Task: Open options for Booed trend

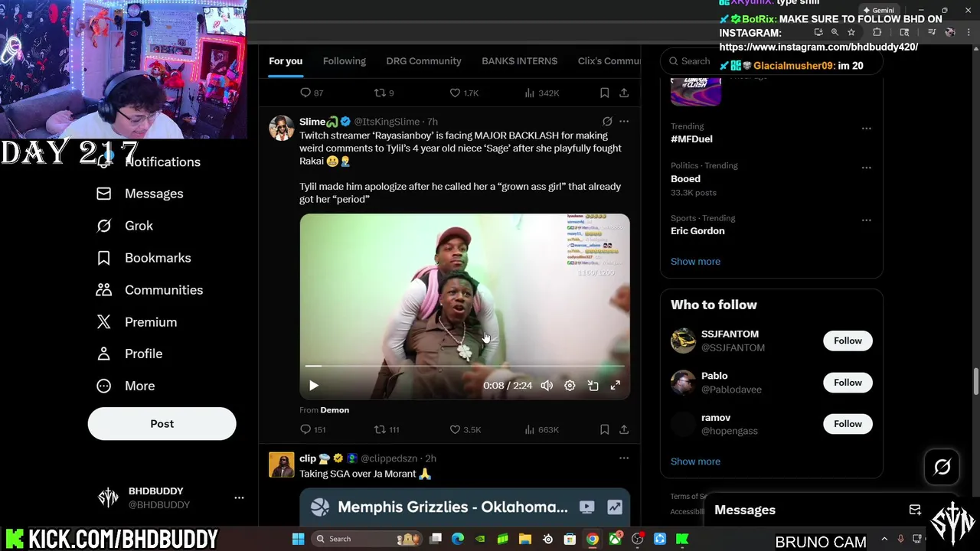Action: (866, 167)
